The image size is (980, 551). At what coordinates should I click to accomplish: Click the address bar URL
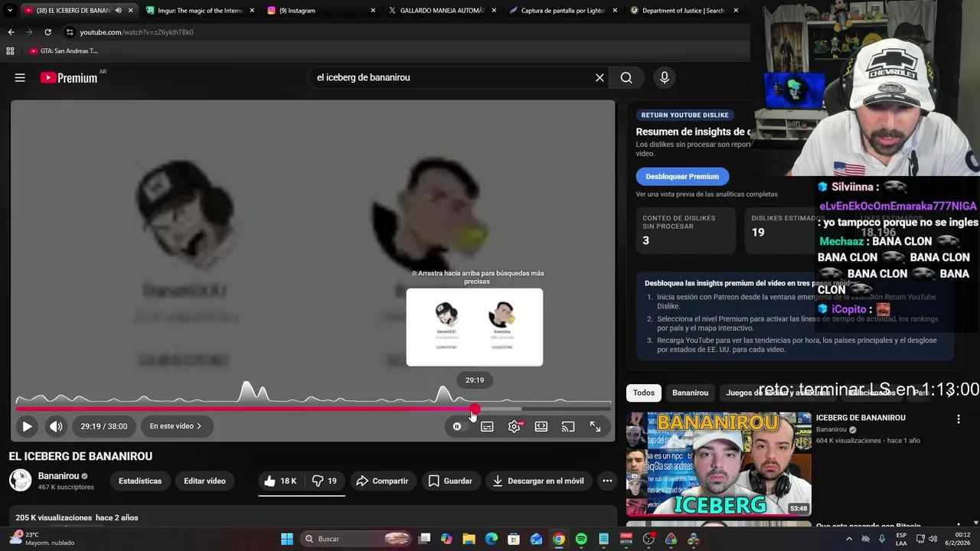tap(136, 32)
